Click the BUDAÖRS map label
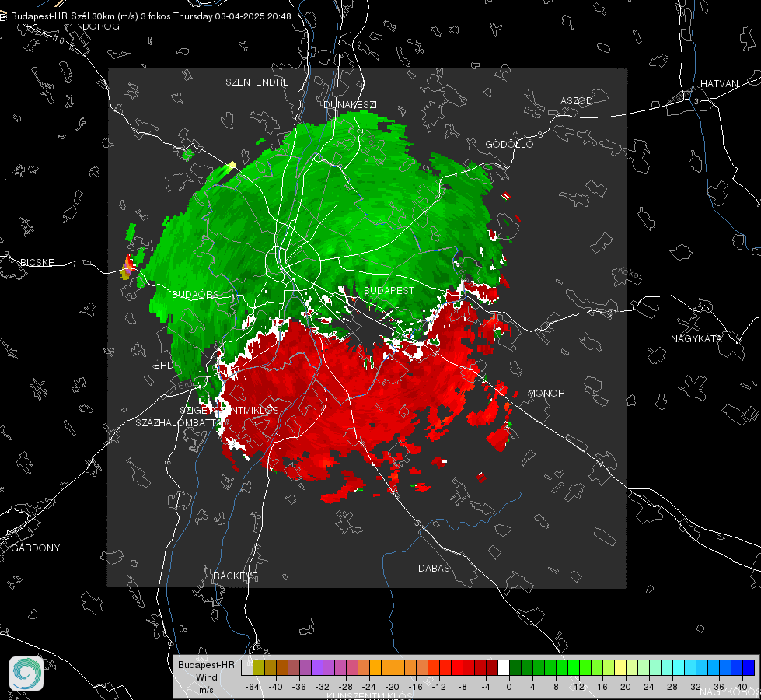Screen dimensions: 761x700 (x=195, y=294)
